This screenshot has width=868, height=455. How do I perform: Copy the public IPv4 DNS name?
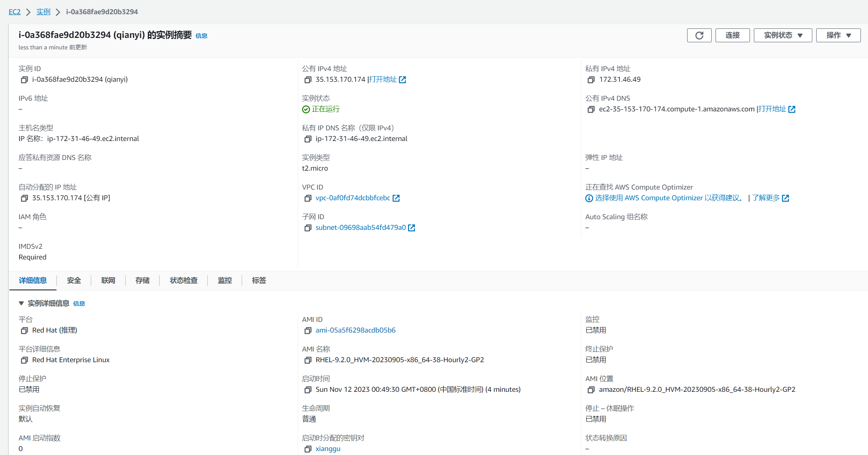591,109
